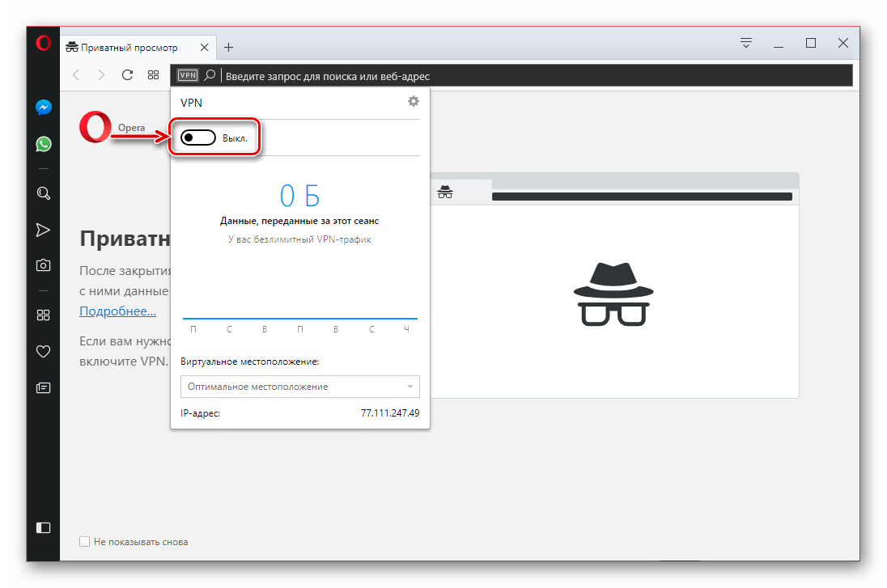Toggle the sidebar panel button
The height and width of the screenshot is (588, 887).
(x=44, y=527)
